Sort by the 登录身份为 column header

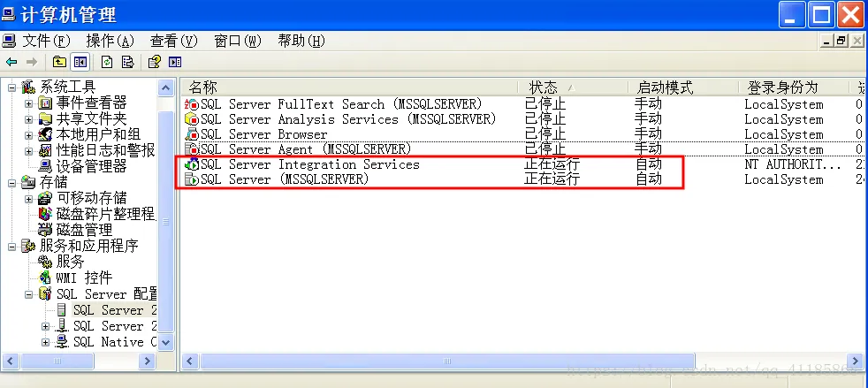[794, 87]
